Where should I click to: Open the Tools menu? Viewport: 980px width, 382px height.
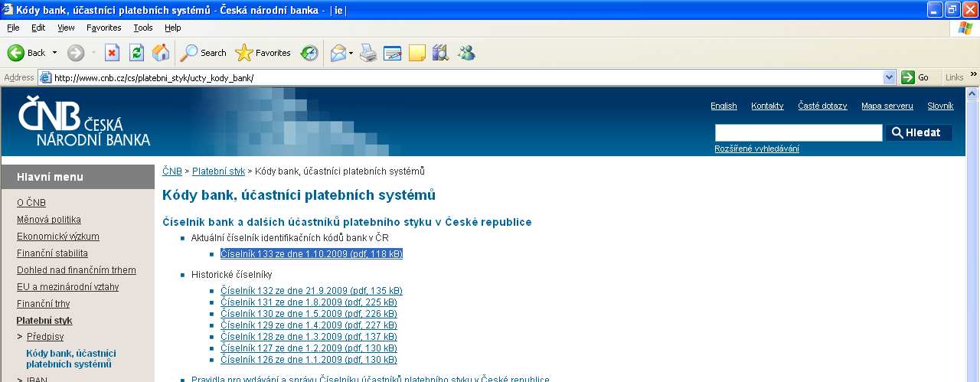(143, 28)
